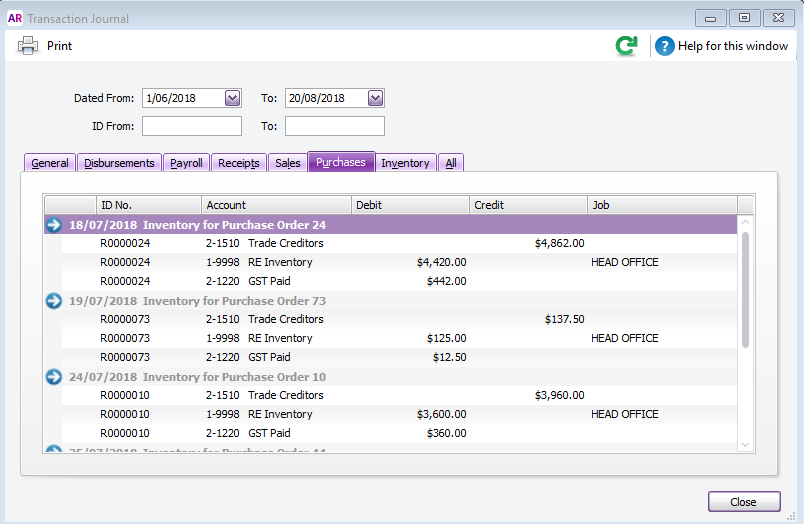The height and width of the screenshot is (524, 804).
Task: Maximize the Transaction Journal window
Action: click(744, 18)
